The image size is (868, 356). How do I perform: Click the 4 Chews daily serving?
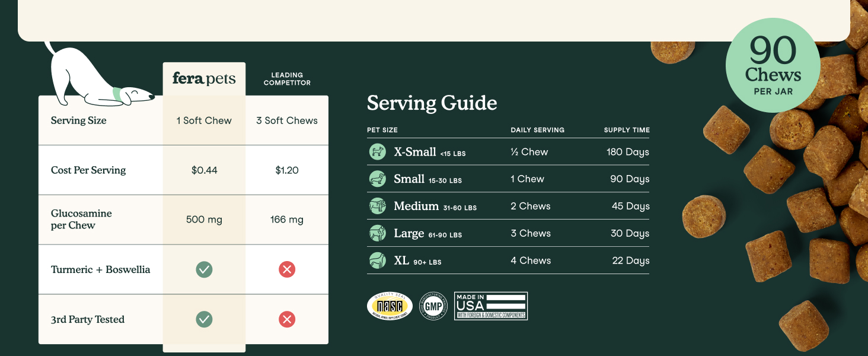(x=531, y=260)
